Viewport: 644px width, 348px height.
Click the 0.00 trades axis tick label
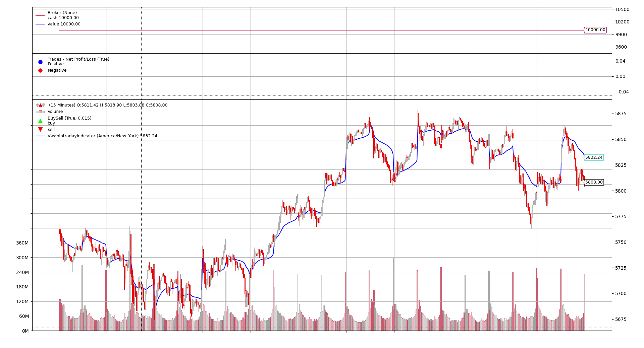click(x=620, y=76)
